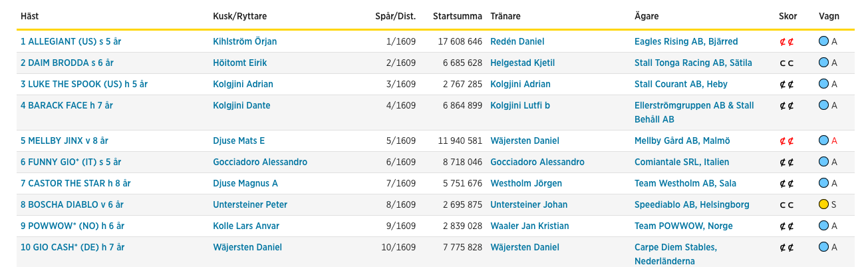Screen dimensions: 868x267
Task: Click blue sulky circle for MELLBY JINX
Action: coord(823,140)
